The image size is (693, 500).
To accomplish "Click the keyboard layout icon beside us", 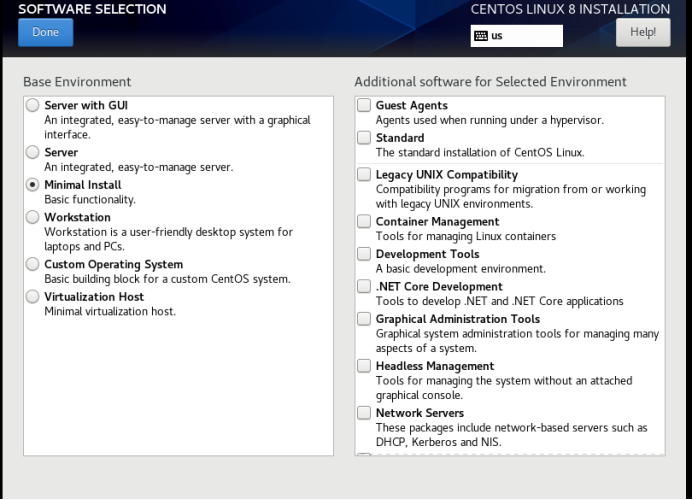I will (481, 36).
